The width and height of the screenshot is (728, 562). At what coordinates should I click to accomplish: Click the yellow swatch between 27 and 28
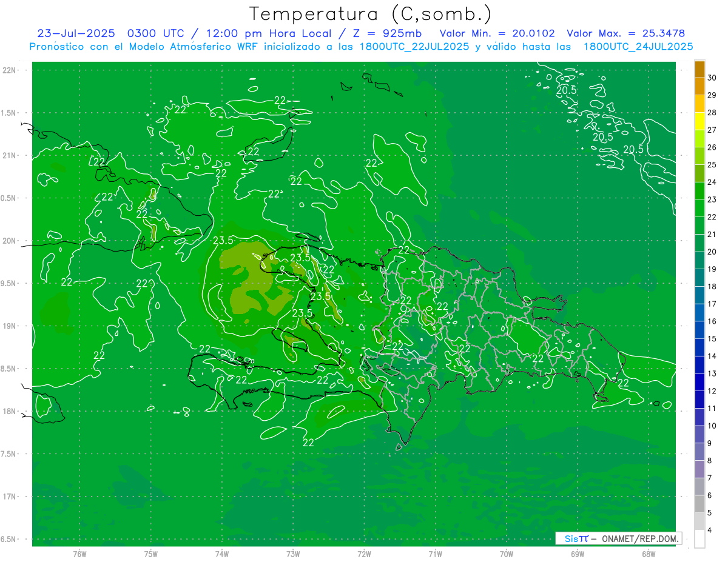(x=699, y=121)
